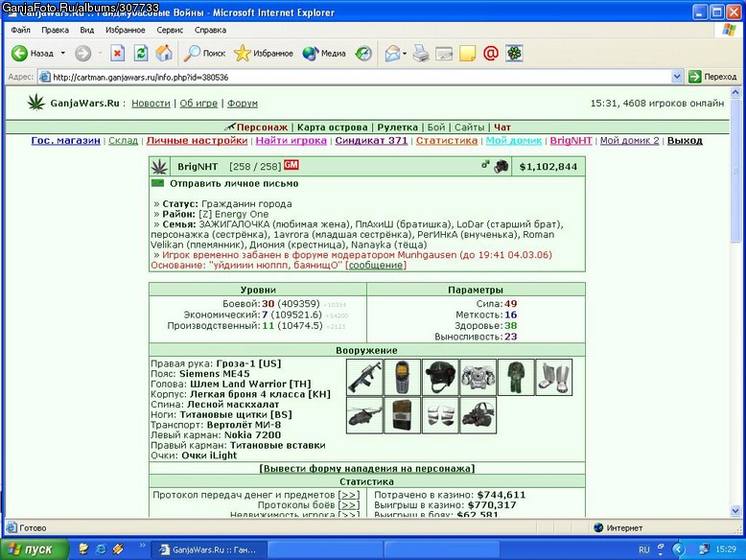The height and width of the screenshot is (560, 746).
Task: Open the History toolbar icon
Action: [363, 54]
